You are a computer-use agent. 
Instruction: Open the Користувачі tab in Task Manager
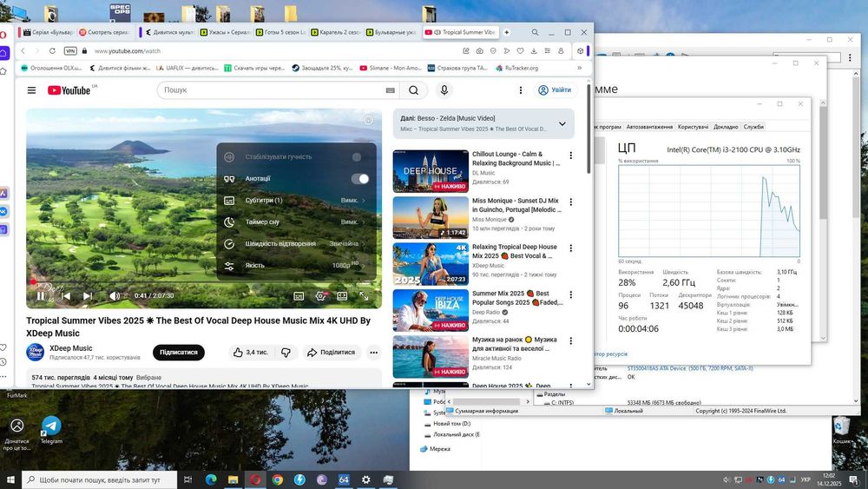point(693,127)
